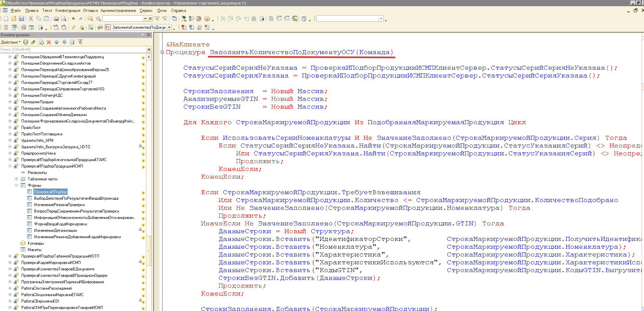
Task: Open the Конфигурация menu
Action: [68, 10]
